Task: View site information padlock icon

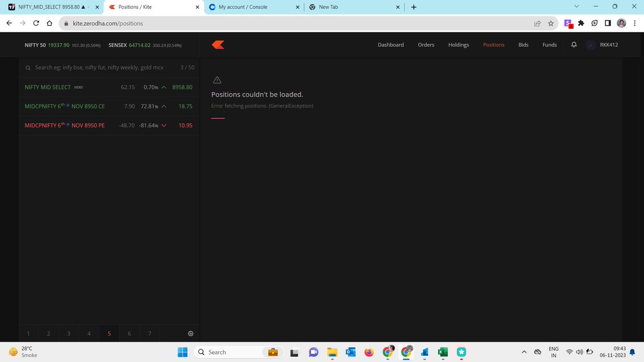Action: 66,24
